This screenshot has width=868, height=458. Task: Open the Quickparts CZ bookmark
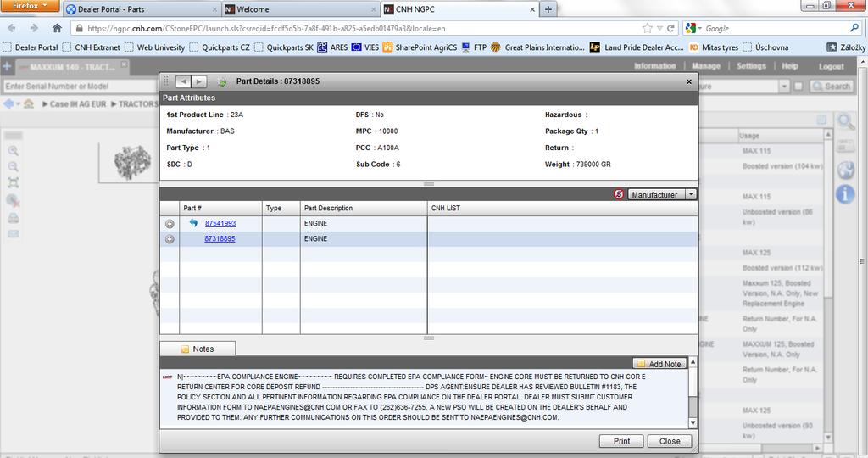[220, 47]
